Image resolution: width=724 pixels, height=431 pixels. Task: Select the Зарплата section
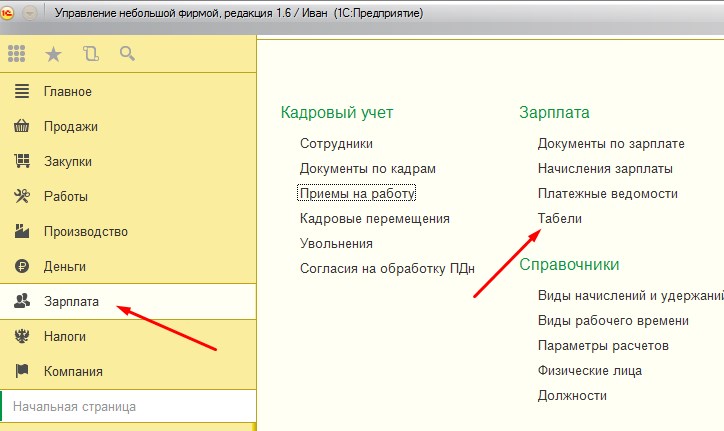128,301
